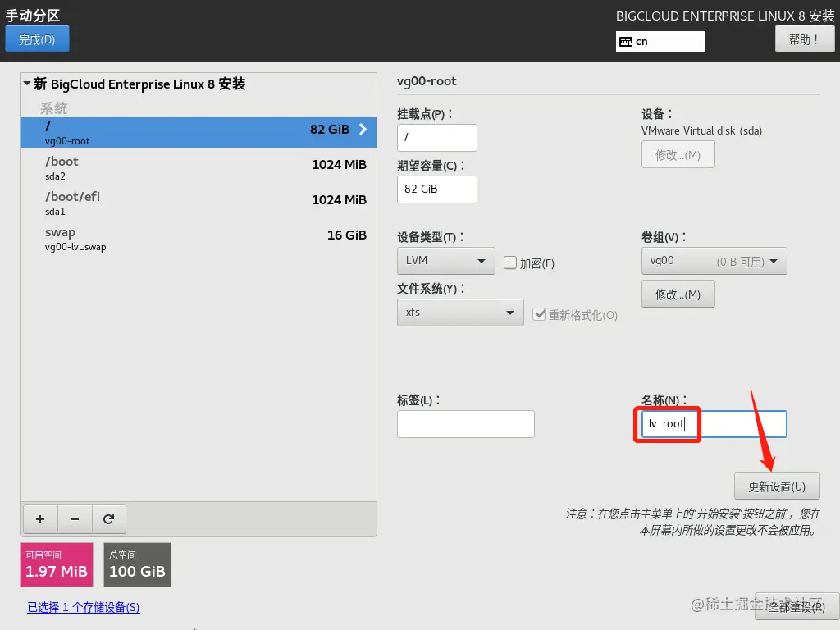This screenshot has height=630, width=840.
Task: Click the volume group 修改...(M) button
Action: pos(678,294)
